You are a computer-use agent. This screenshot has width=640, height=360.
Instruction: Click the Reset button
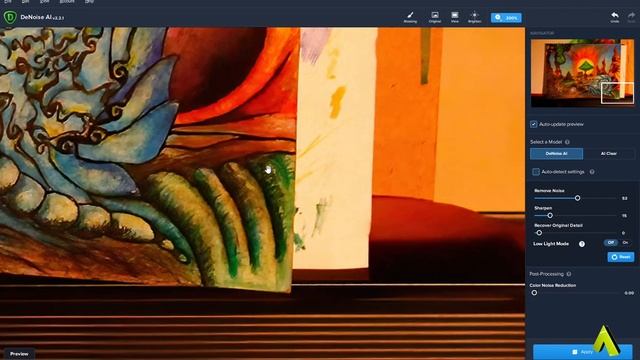[x=621, y=257]
